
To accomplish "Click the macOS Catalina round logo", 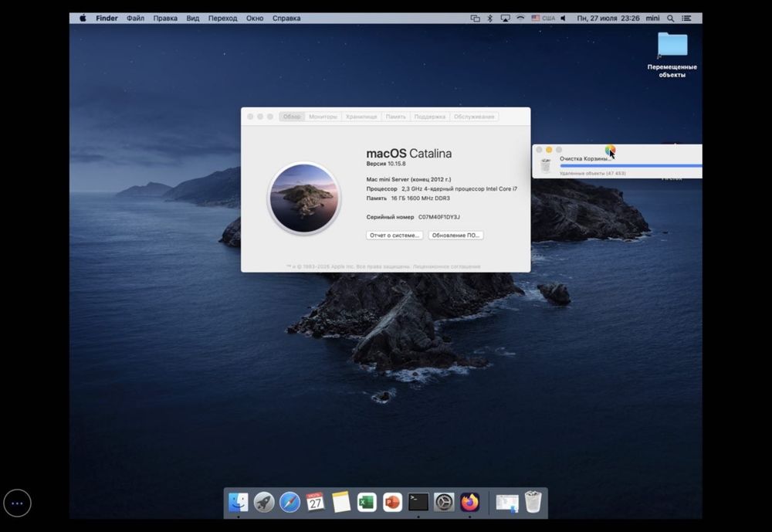I will (304, 198).
